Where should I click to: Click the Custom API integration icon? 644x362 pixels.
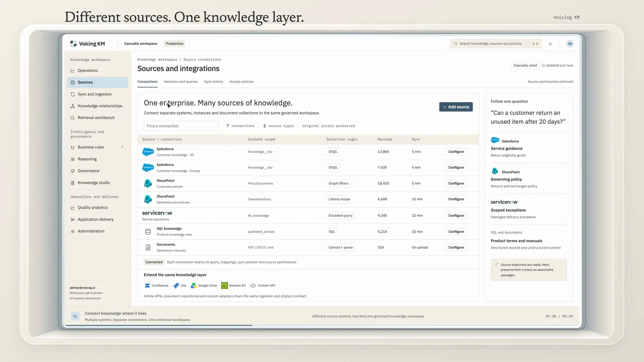(x=253, y=286)
